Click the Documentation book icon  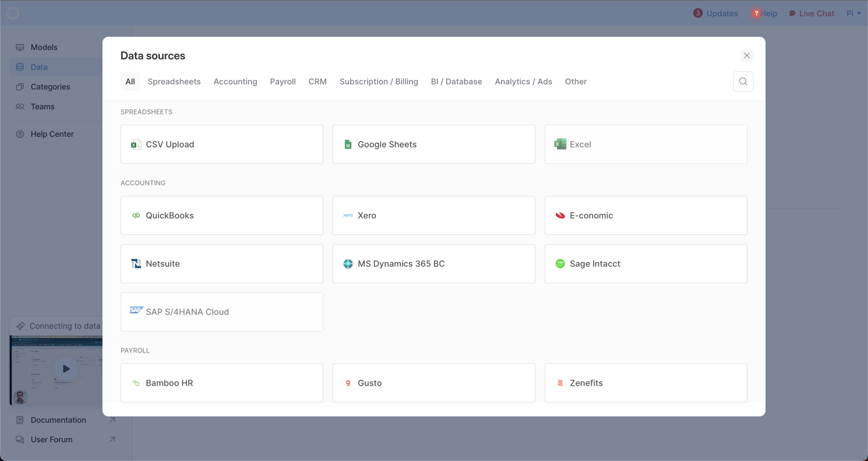[20, 420]
